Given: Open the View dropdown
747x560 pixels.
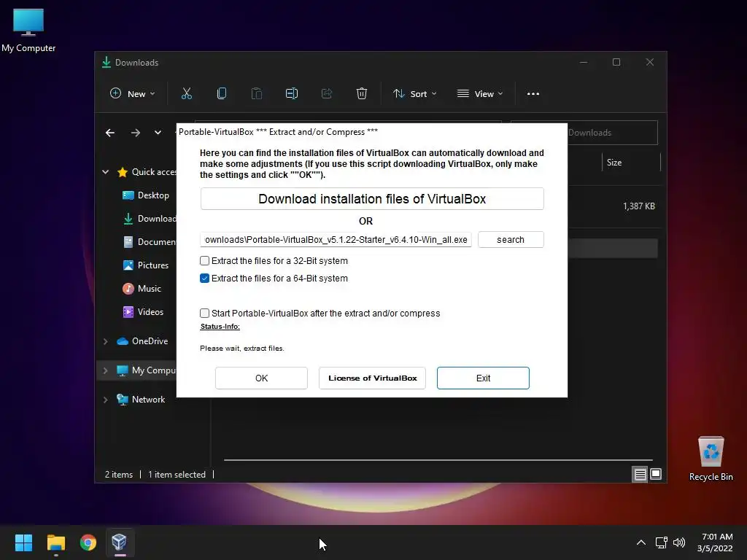Looking at the screenshot, I should 480,94.
